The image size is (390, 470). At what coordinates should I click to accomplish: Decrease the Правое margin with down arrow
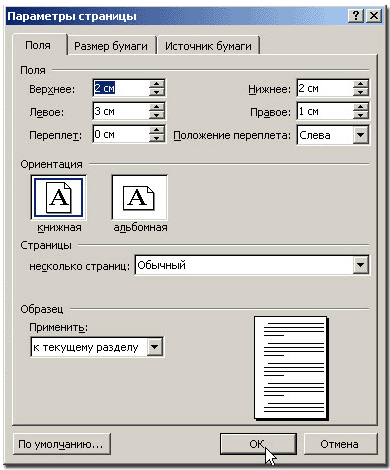[x=360, y=115]
